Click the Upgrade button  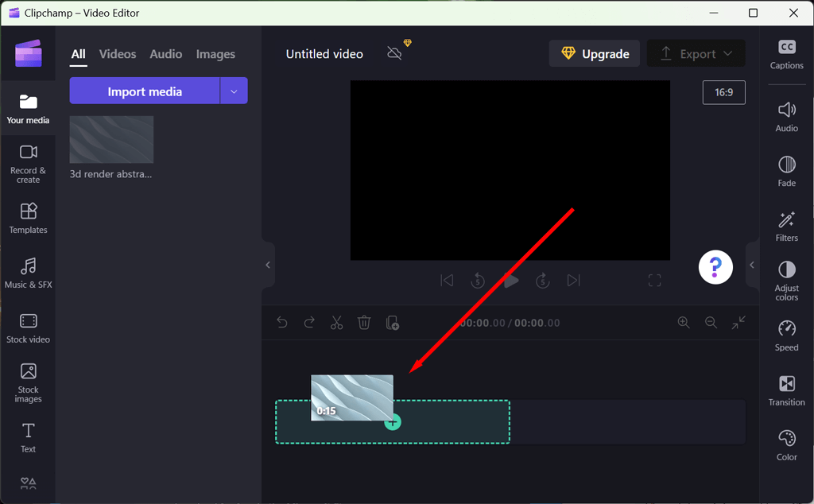(x=594, y=54)
